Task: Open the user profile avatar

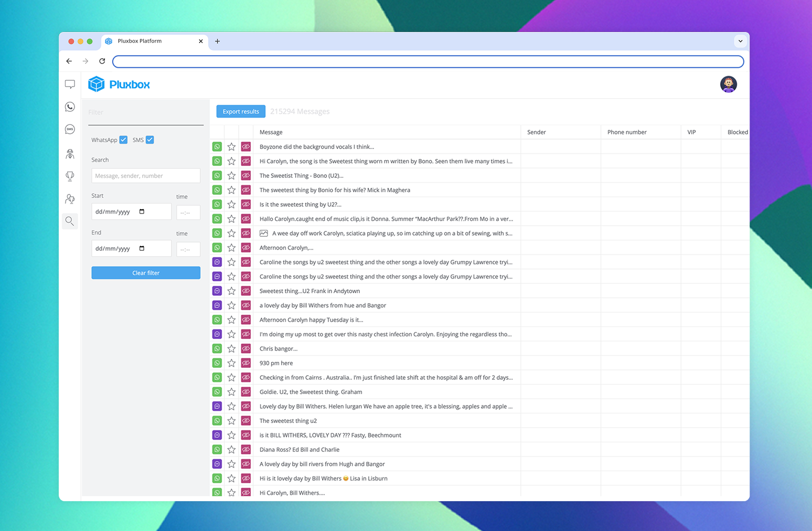Action: pyautogui.click(x=728, y=84)
